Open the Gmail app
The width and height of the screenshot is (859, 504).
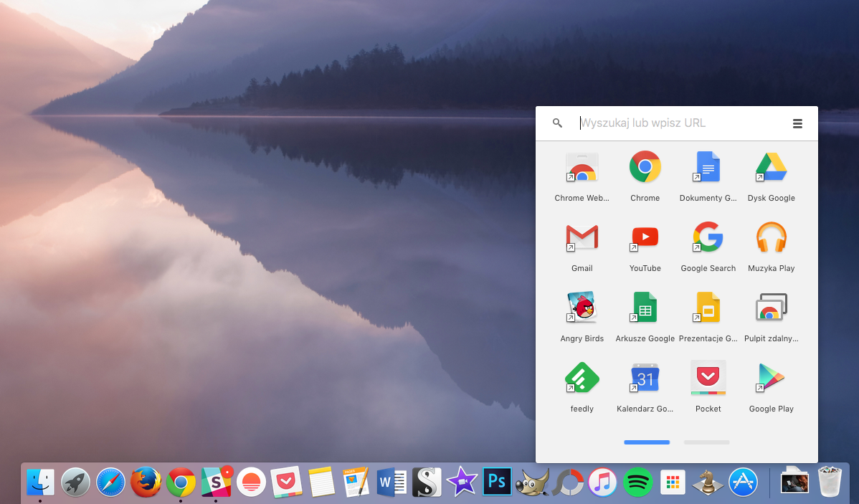(582, 237)
